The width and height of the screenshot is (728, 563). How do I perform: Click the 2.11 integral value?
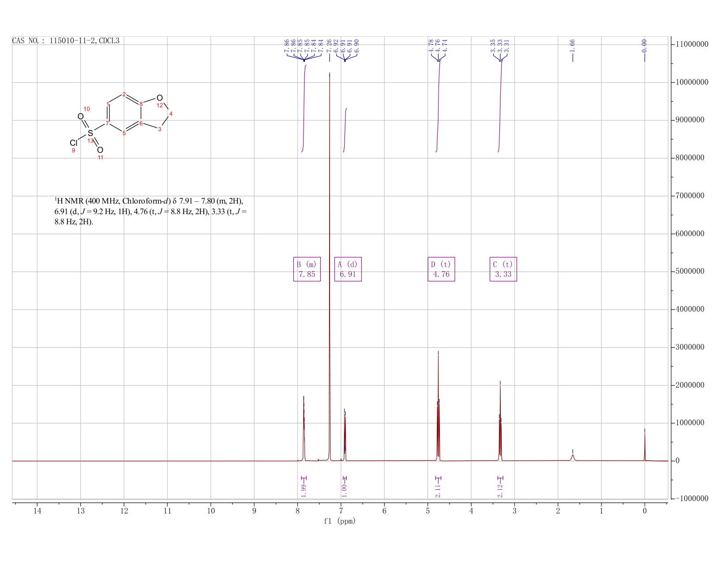coord(438,491)
